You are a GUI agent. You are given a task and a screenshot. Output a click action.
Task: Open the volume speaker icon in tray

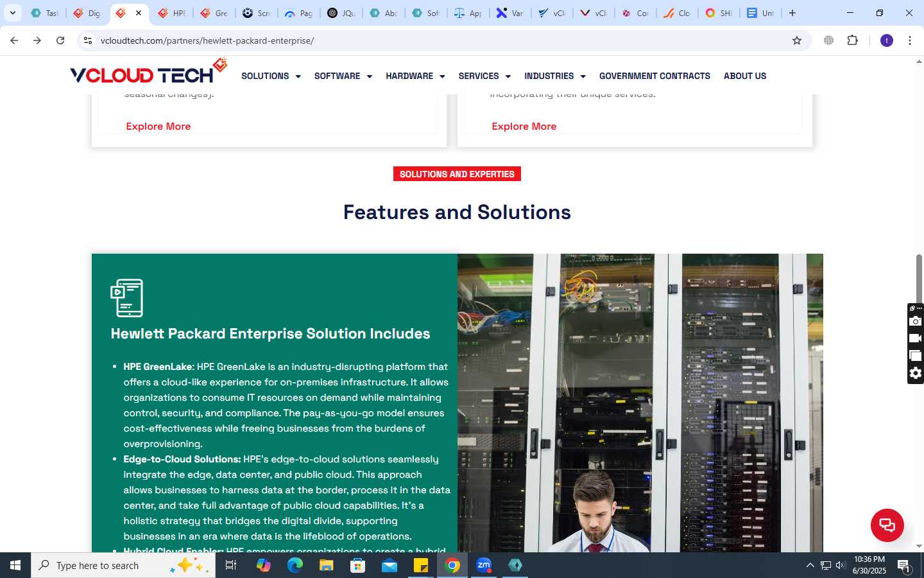point(841,565)
